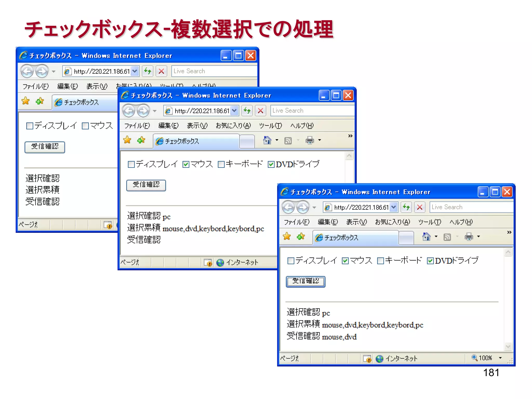Open 編集(E) menu in front window
The height and width of the screenshot is (399, 532).
point(328,222)
